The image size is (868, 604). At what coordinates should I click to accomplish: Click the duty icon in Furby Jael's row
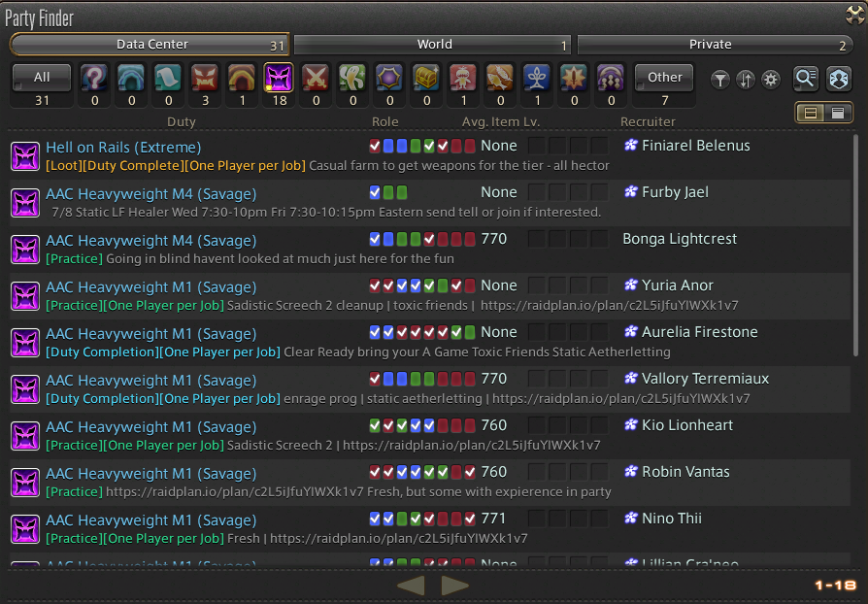tap(25, 203)
